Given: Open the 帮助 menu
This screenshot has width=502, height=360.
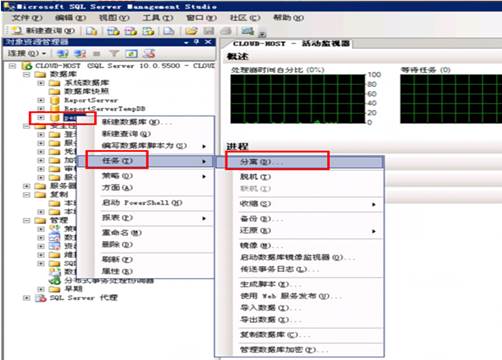Looking at the screenshot, I should (288, 17).
